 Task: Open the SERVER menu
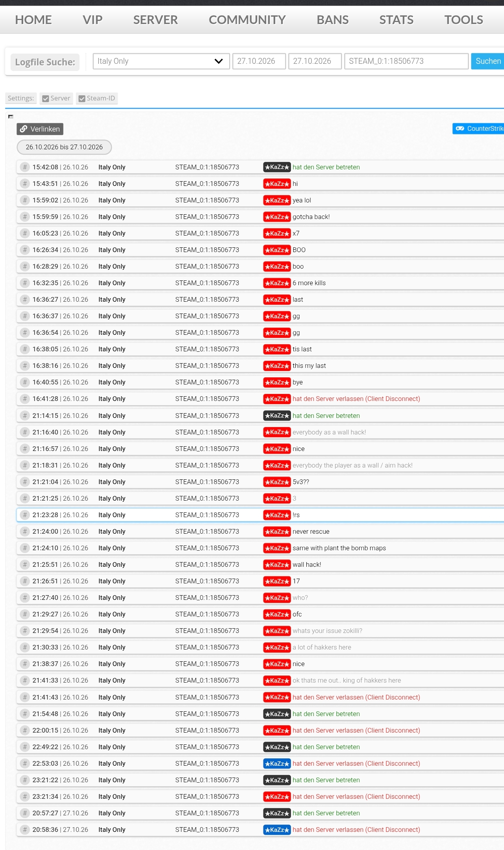(x=156, y=20)
